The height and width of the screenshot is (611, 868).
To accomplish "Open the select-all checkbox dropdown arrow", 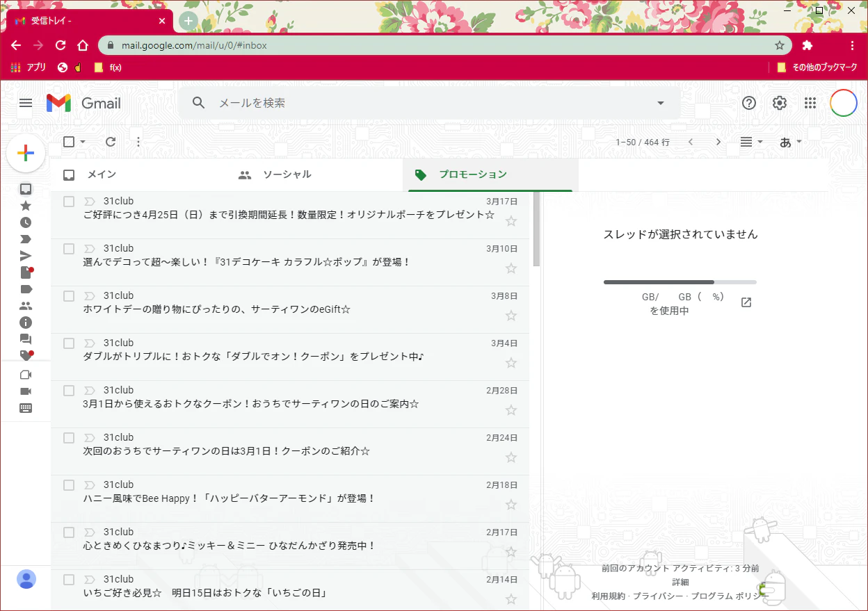I will [83, 142].
